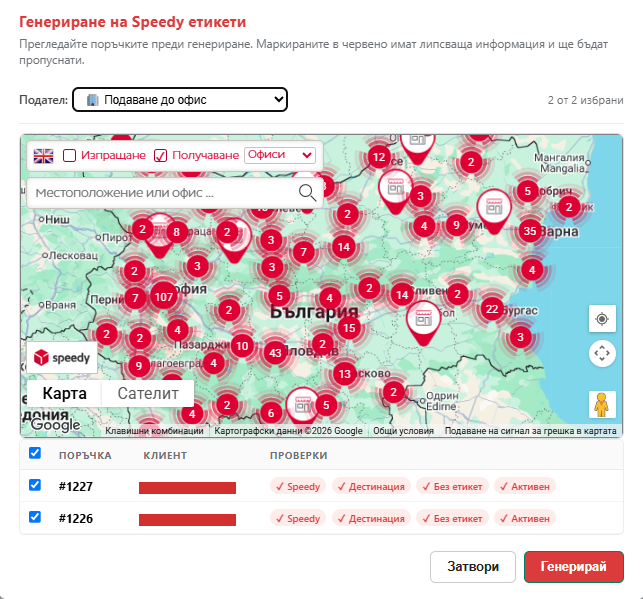Open the cluster showing 5 near Dobrich
643x599 pixels.
pyautogui.click(x=527, y=191)
